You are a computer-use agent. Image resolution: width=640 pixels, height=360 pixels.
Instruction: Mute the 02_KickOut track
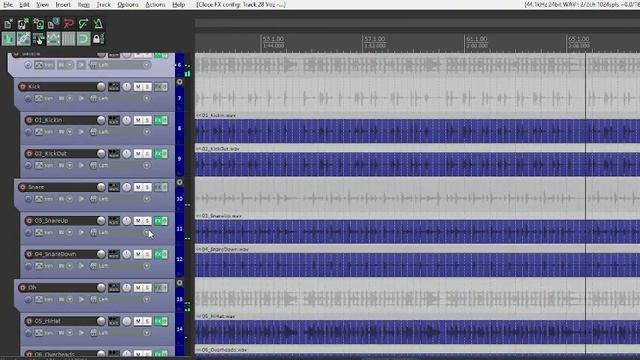tap(138, 153)
